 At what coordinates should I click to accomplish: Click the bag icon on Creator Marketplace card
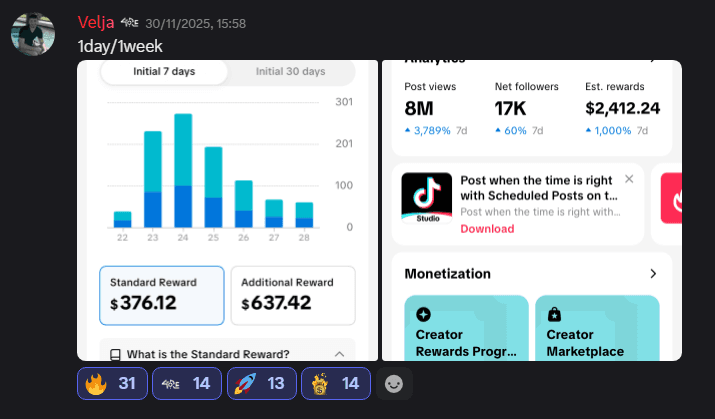click(554, 315)
